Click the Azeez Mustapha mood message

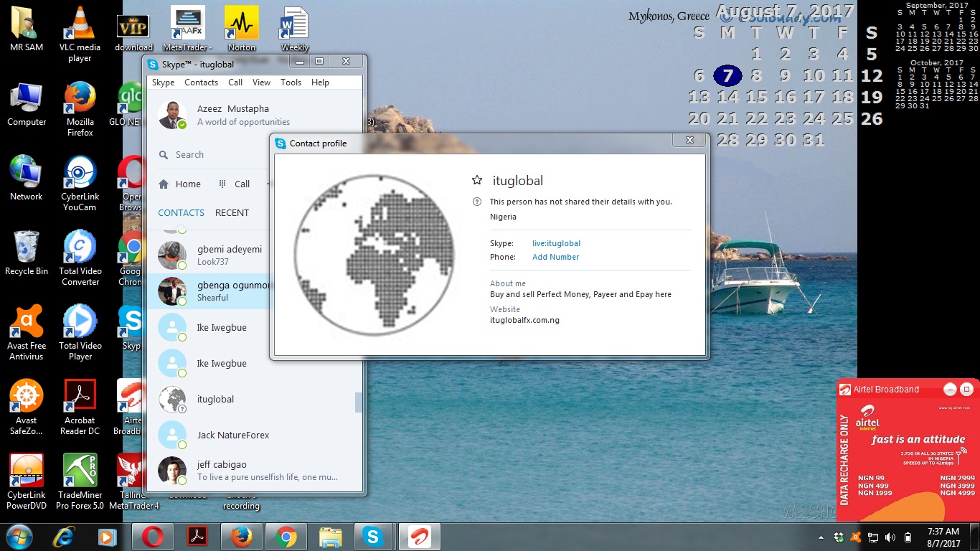[x=243, y=122]
